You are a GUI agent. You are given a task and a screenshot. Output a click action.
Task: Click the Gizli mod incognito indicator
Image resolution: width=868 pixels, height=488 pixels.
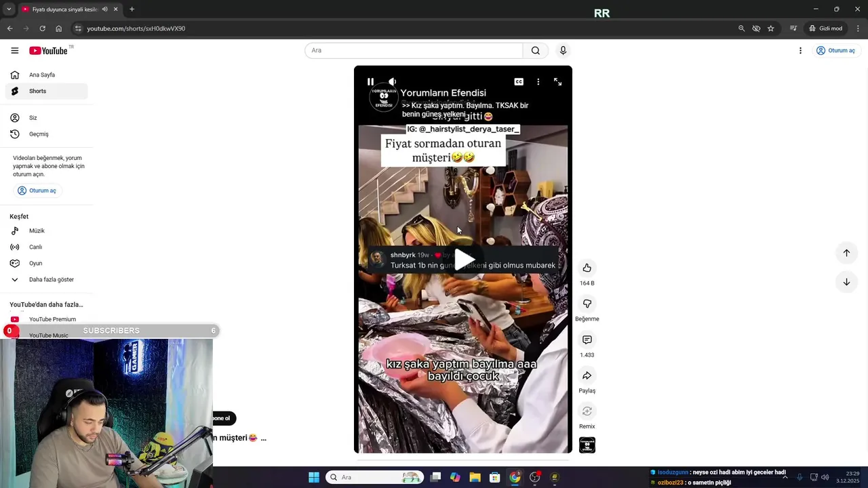click(825, 28)
